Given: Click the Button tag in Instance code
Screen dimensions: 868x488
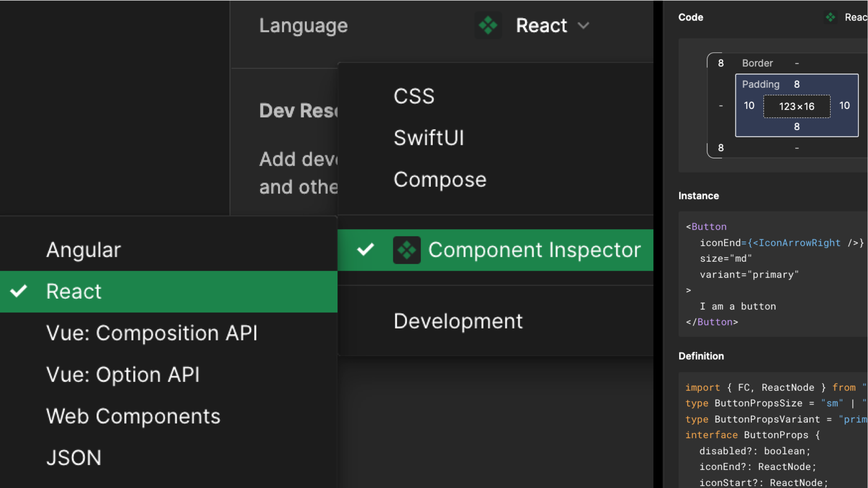Looking at the screenshot, I should point(709,227).
